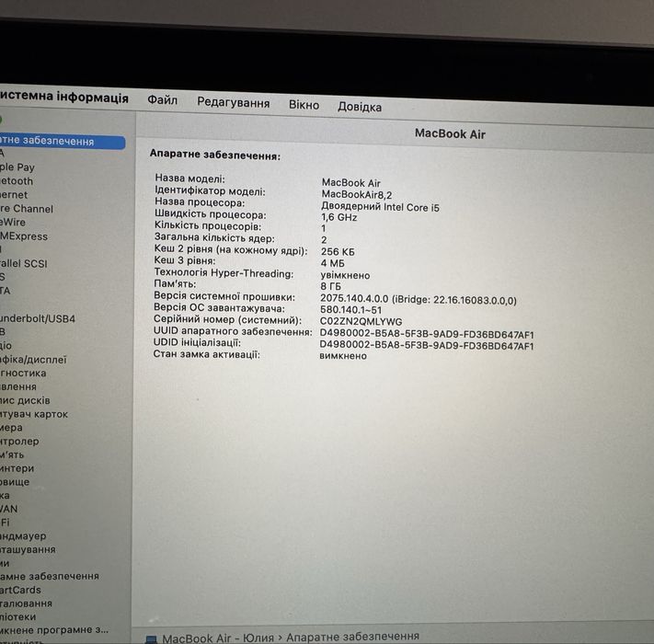Open the Редагування menu
This screenshot has height=644, width=654.
pyautogui.click(x=233, y=103)
